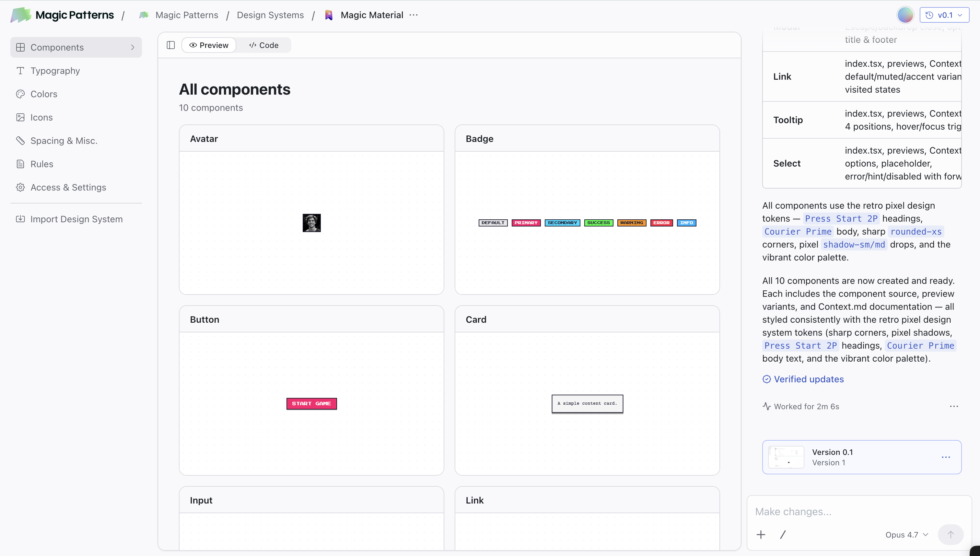Click the Verified updates link
980x556 pixels.
tap(809, 379)
